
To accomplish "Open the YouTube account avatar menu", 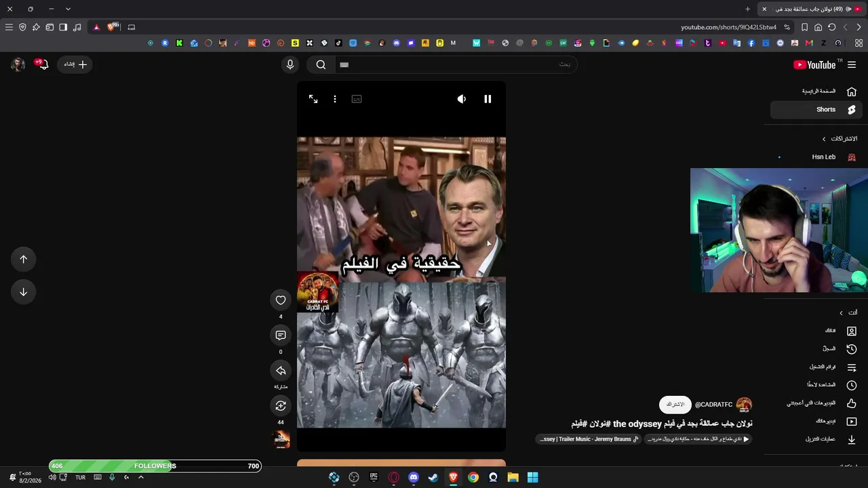I will [18, 64].
